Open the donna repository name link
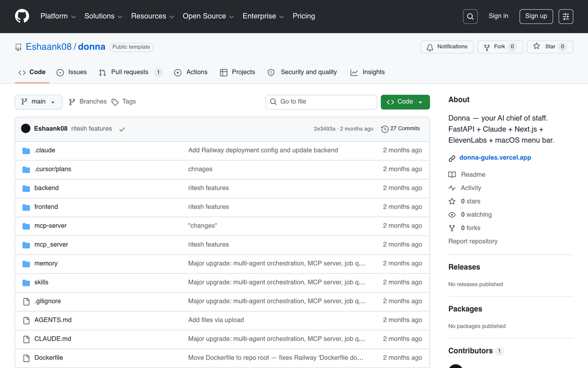Image resolution: width=588 pixels, height=368 pixels. [92, 47]
